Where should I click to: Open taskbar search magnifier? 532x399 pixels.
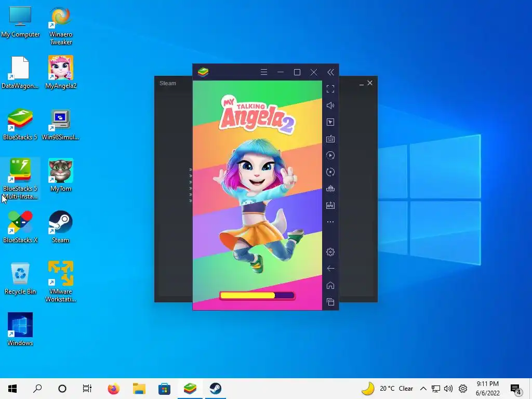(37, 389)
